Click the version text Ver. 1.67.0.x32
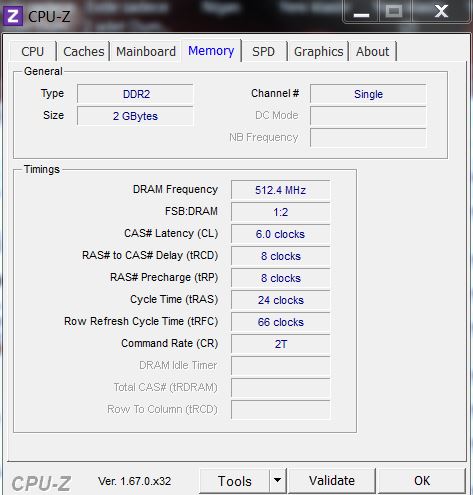473x495 pixels. tap(134, 481)
